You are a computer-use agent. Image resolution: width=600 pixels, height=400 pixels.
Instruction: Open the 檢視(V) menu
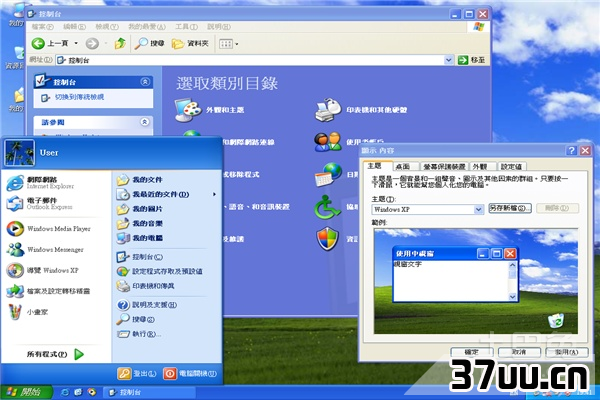[x=106, y=27]
